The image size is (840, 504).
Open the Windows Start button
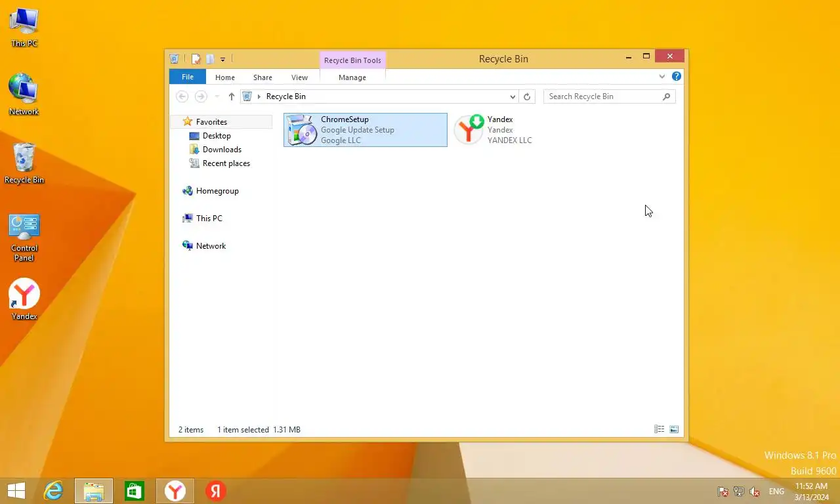pyautogui.click(x=16, y=491)
